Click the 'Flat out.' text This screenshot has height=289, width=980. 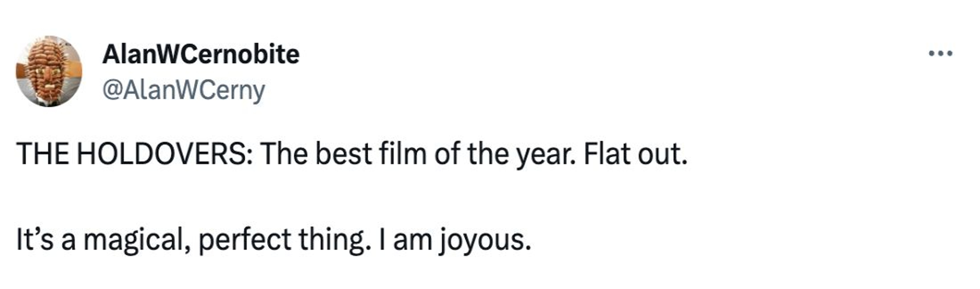point(635,154)
